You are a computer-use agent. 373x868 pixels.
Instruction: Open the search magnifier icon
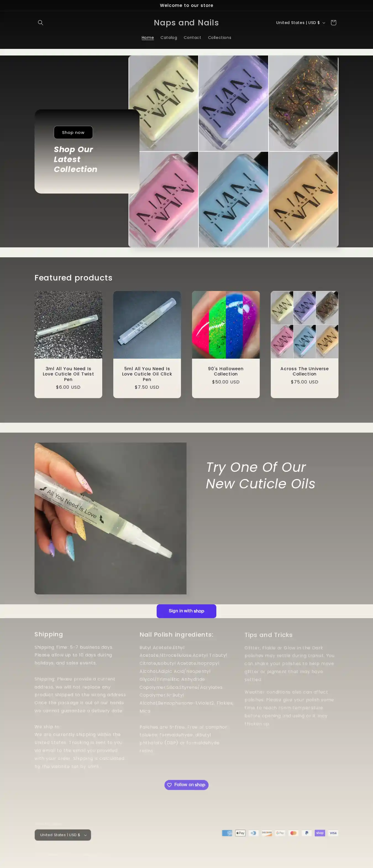[x=40, y=23]
